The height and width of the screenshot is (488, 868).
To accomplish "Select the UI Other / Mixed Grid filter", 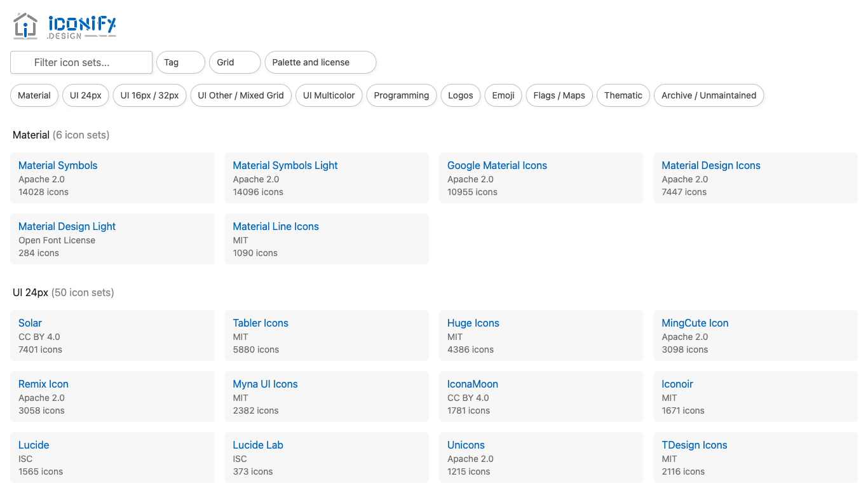I will point(241,95).
